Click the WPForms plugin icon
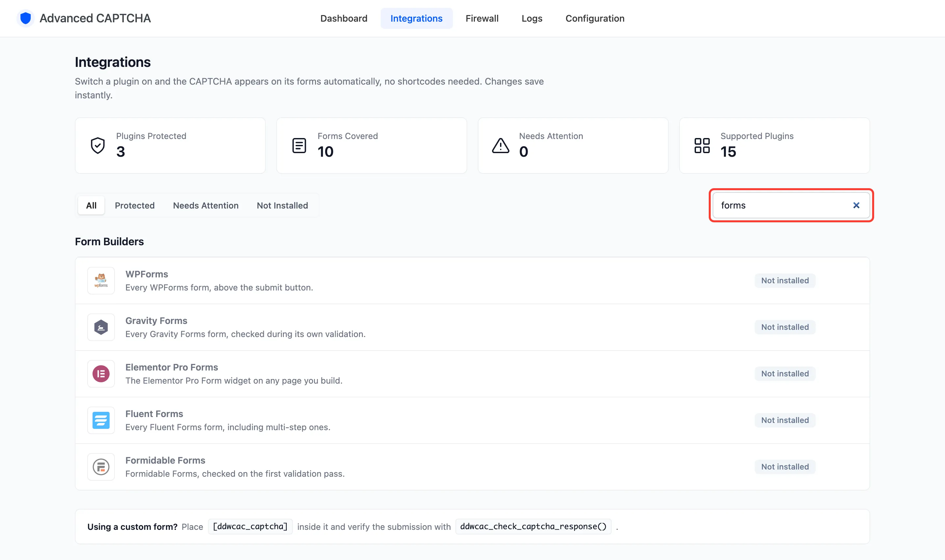This screenshot has height=560, width=945. (101, 280)
